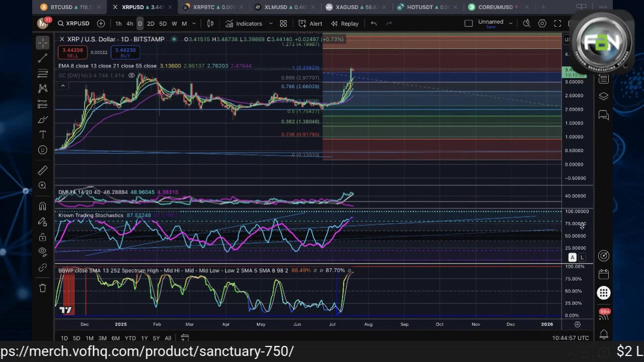Click the red SELL price button
Image resolution: width=644 pixels, height=362 pixels.
[72, 52]
